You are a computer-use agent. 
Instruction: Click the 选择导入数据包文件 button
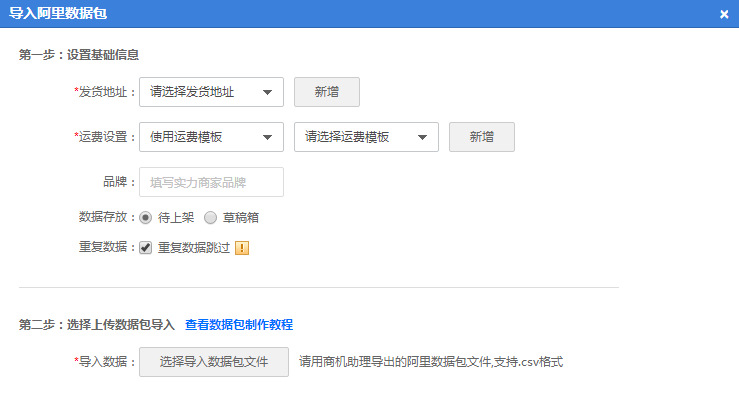213,362
